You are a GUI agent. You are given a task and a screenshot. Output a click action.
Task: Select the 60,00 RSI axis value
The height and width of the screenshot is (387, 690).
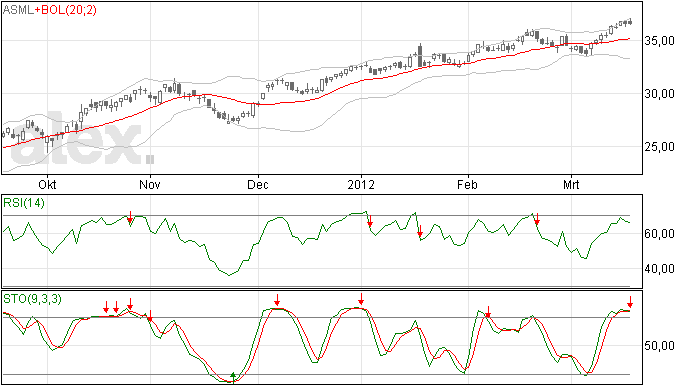(x=659, y=234)
